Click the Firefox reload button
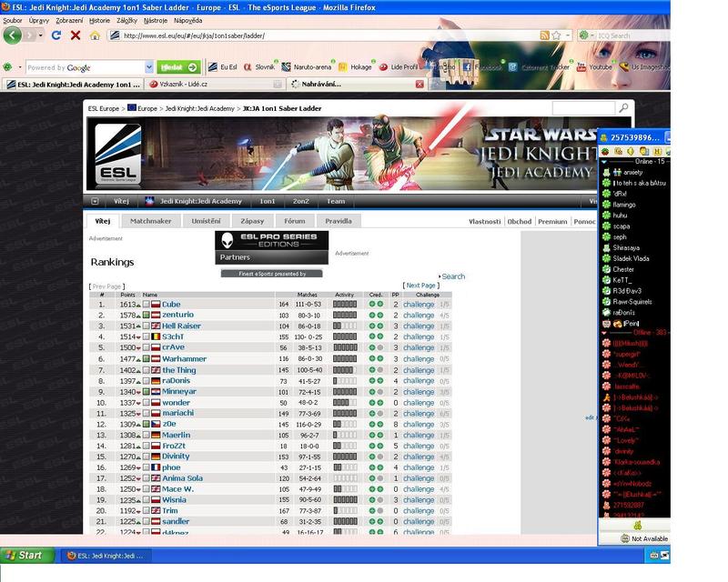Viewport: 728px width, 582px height. pyautogui.click(x=56, y=35)
